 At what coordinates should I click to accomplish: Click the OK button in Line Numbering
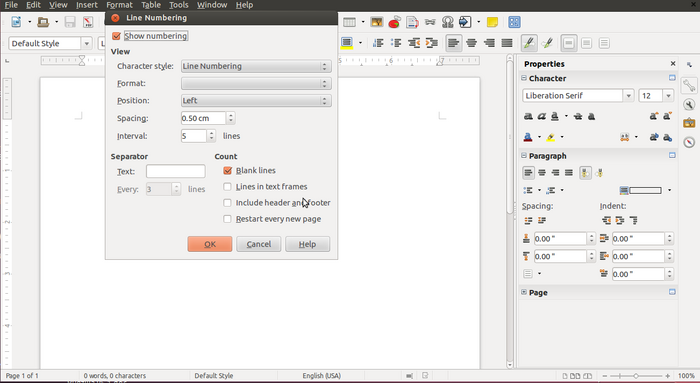[x=210, y=244]
